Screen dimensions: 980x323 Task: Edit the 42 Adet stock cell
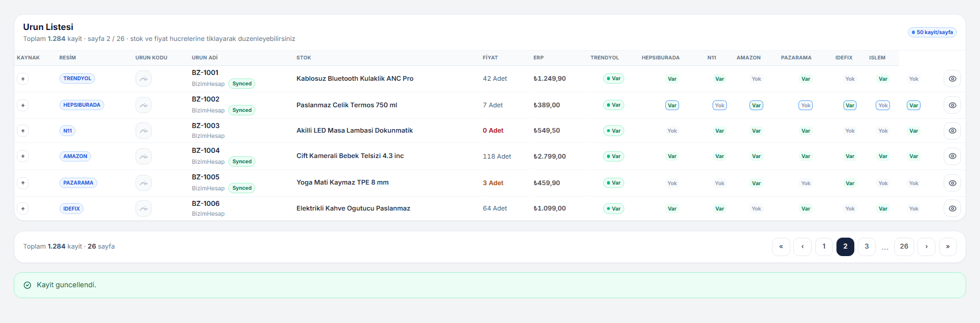[x=495, y=78]
